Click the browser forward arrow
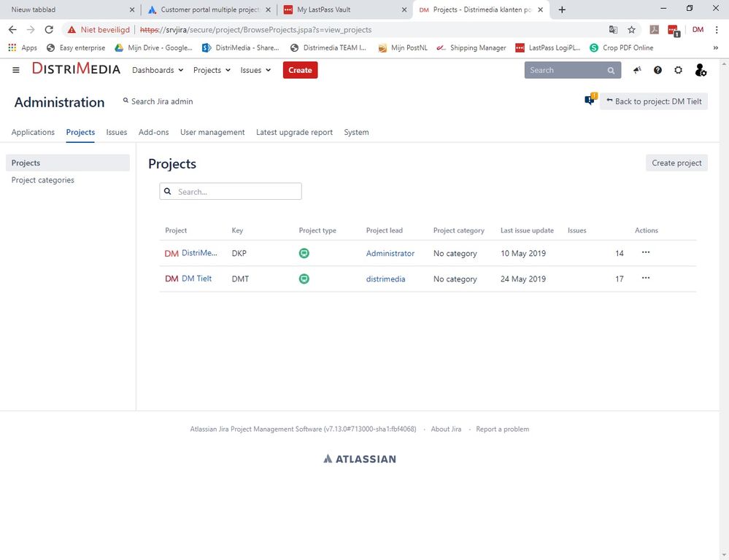The image size is (729, 560). [31, 30]
